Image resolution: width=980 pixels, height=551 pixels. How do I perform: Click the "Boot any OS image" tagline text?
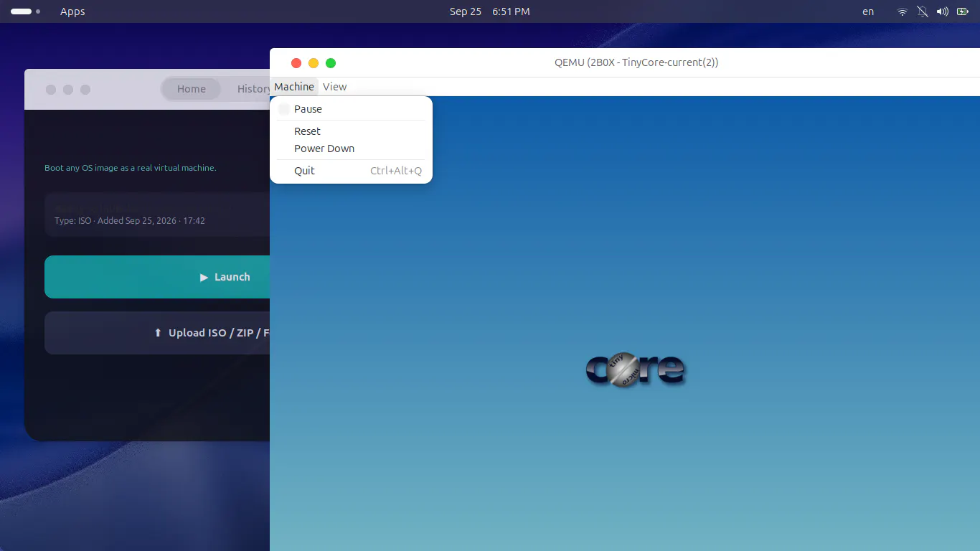click(131, 168)
